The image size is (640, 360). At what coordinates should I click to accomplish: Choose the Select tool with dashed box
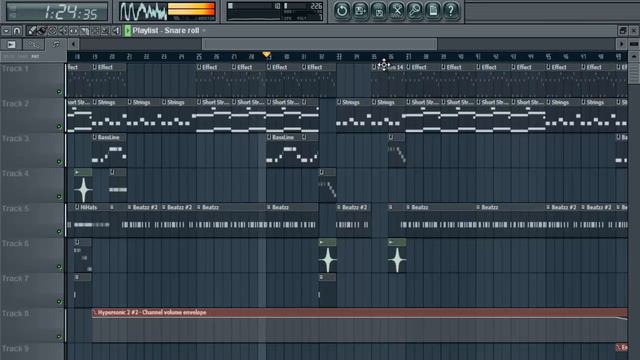pyautogui.click(x=95, y=31)
